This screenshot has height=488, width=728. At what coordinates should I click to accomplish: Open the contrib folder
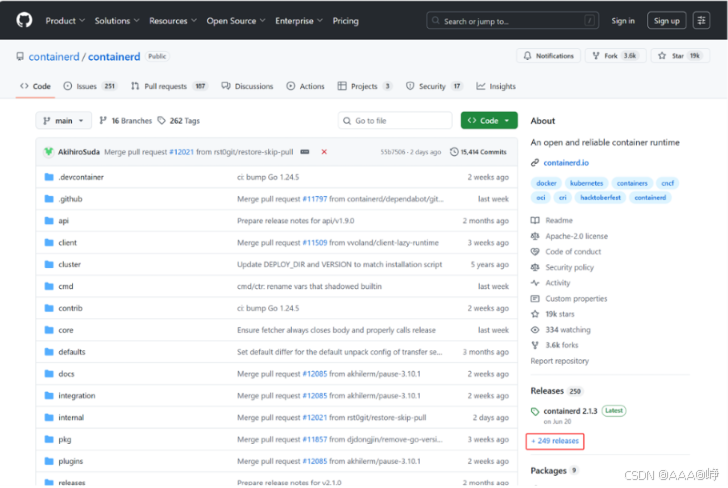(x=70, y=308)
